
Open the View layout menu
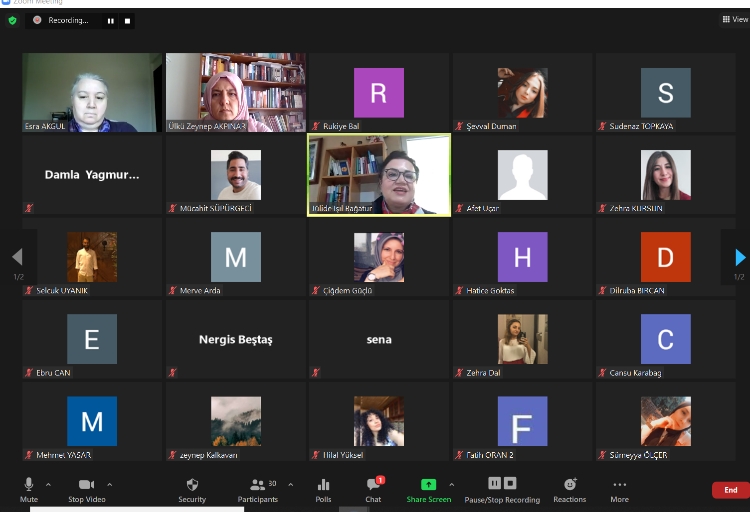click(735, 19)
